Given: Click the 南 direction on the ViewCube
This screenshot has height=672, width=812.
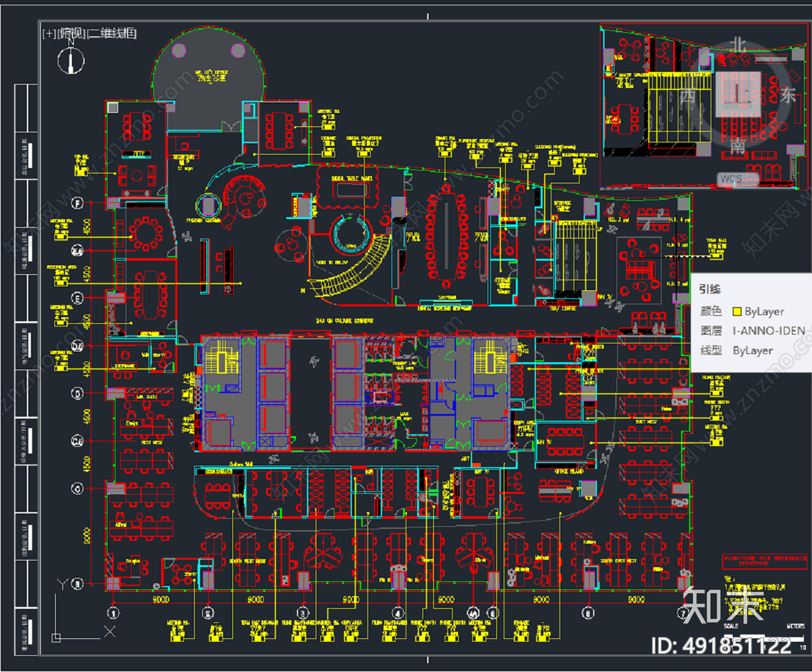Looking at the screenshot, I should click(739, 144).
